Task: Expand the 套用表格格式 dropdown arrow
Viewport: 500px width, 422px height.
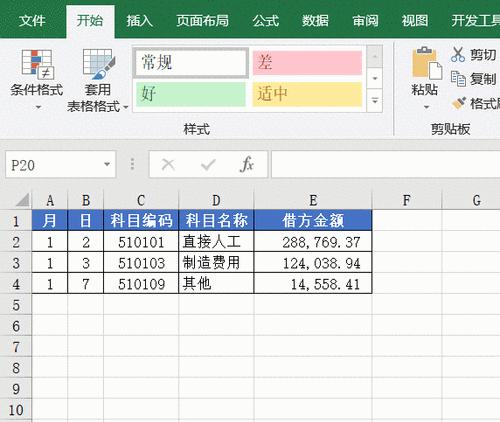Action: 126,107
